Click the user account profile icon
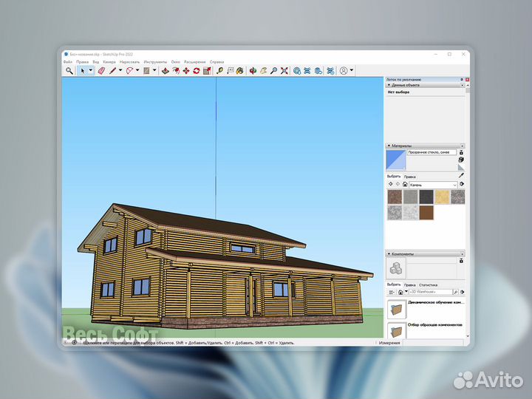 (344, 71)
